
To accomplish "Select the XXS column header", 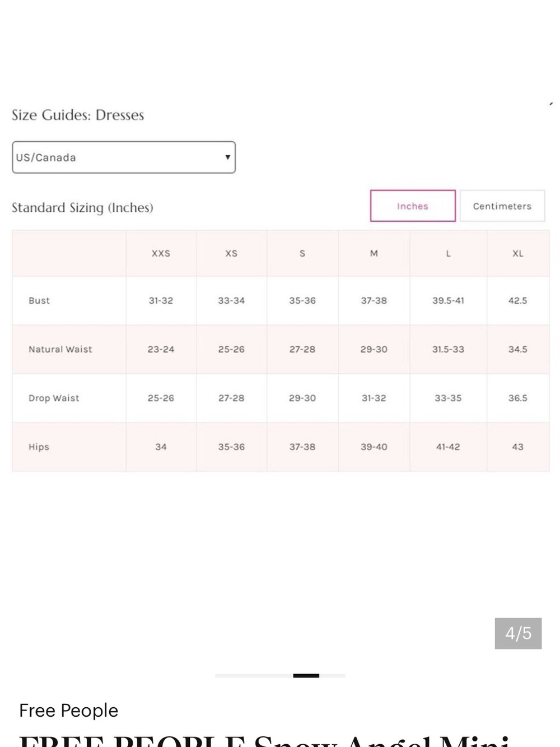I will pos(161,253).
